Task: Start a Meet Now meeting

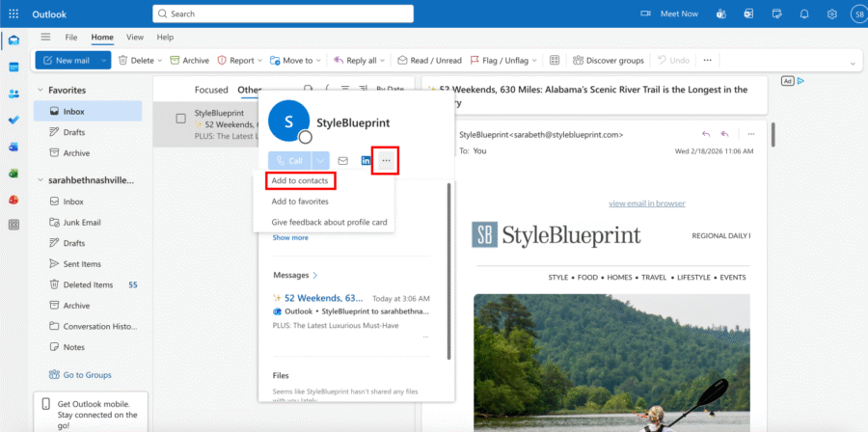Action: (x=669, y=13)
